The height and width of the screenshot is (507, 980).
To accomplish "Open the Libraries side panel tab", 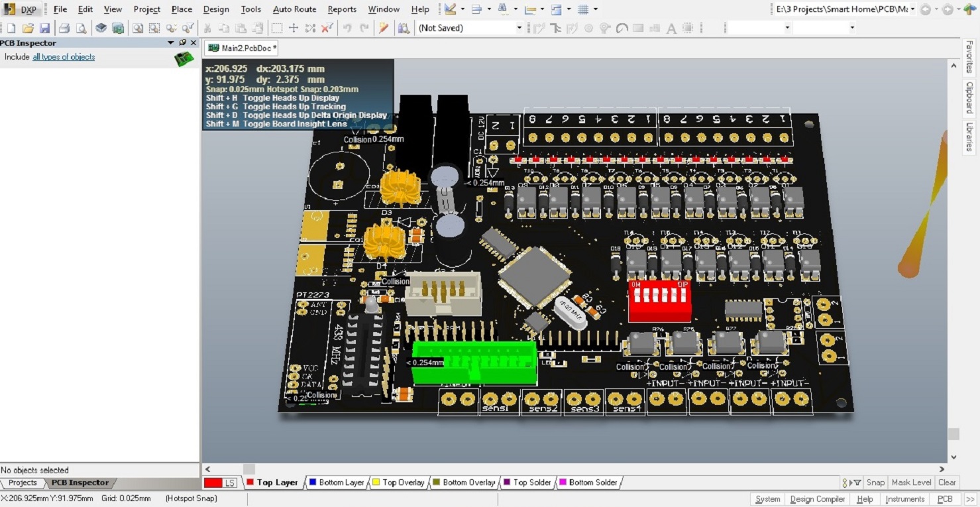I will (969, 137).
